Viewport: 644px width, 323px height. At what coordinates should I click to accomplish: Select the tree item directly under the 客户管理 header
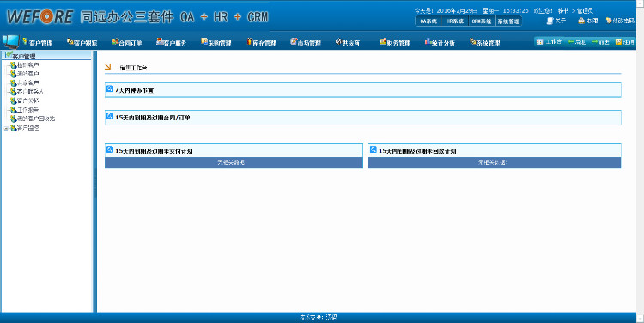[28, 65]
